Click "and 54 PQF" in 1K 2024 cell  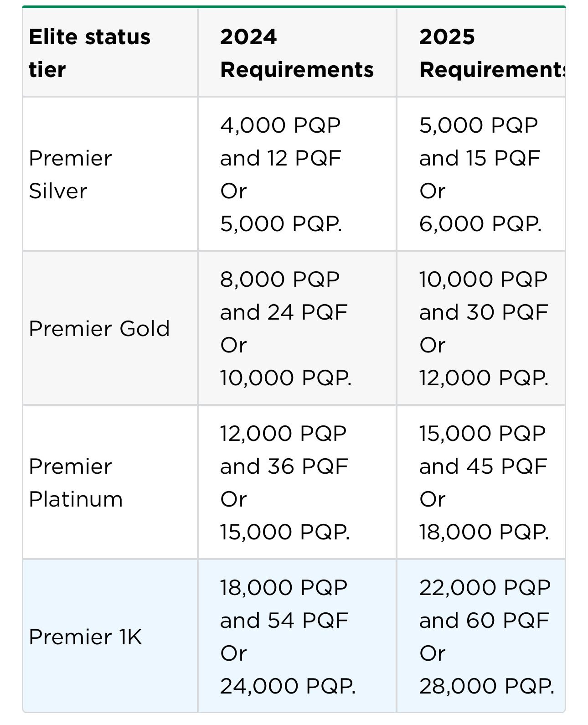(x=284, y=621)
